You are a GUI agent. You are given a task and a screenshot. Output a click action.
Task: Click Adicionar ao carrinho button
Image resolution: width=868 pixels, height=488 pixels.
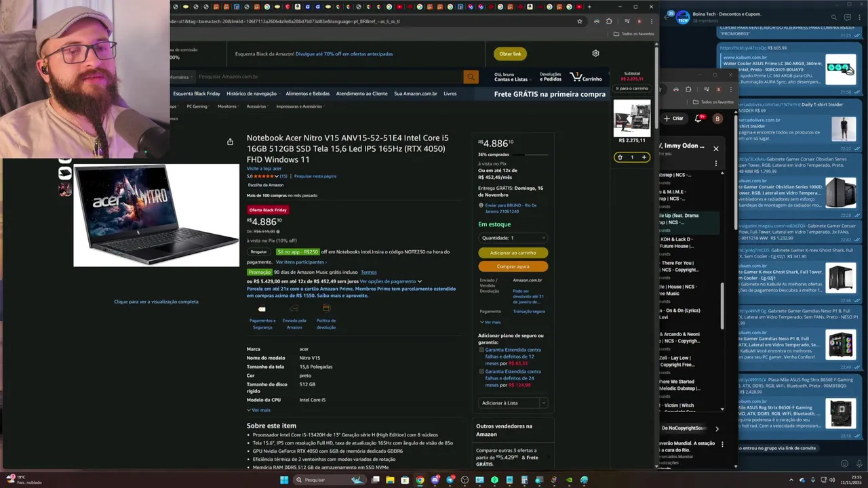[x=513, y=253]
